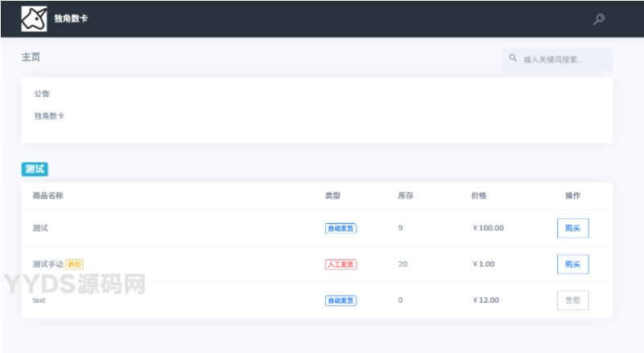
Task: Click the disabled 售罄 button for test
Action: (572, 301)
